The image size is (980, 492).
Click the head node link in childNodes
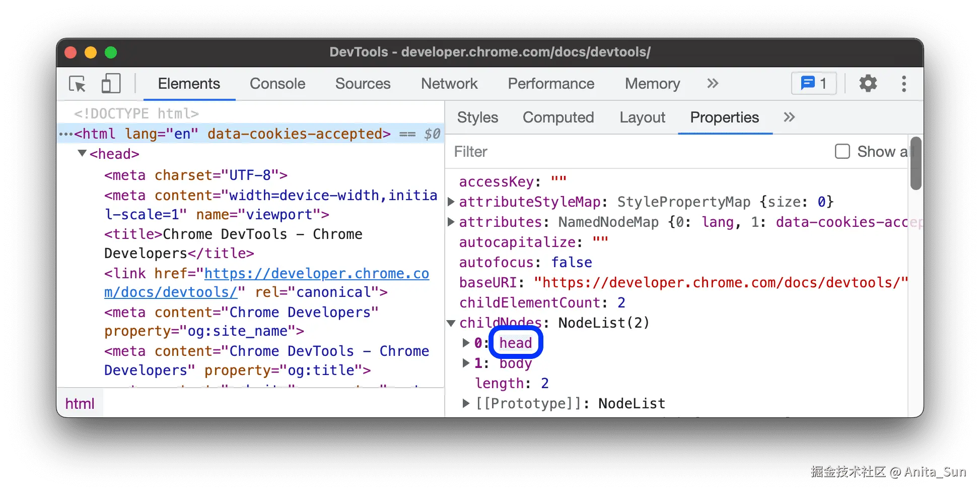[516, 343]
